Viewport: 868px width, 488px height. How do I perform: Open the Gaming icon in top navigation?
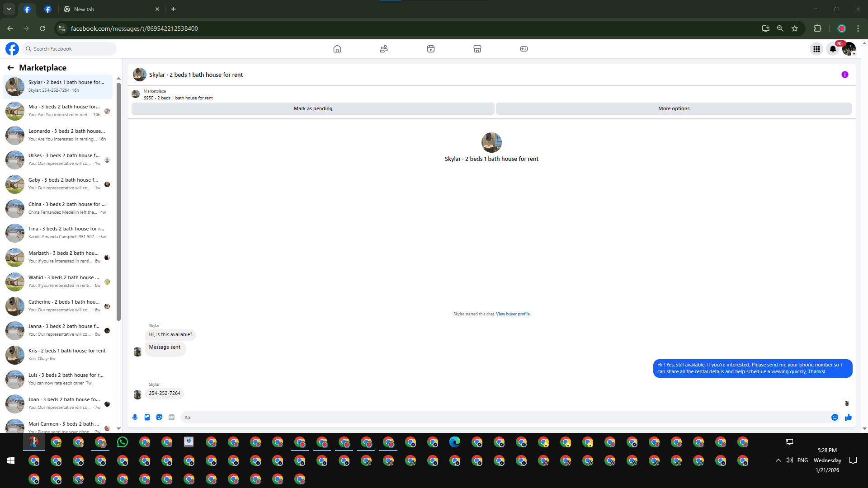524,49
